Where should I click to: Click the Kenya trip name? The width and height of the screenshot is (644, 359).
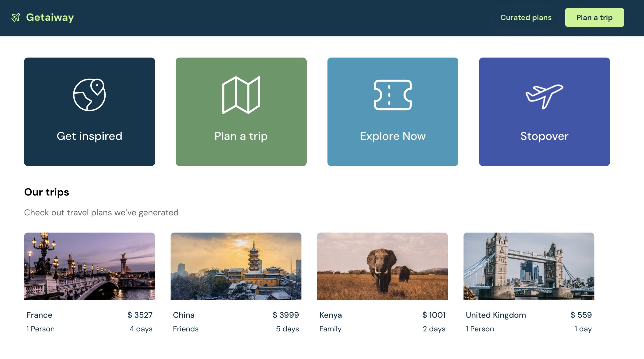pos(330,315)
